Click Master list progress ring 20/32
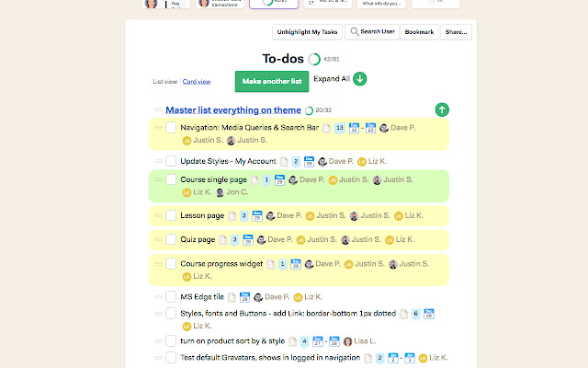This screenshot has width=588, height=368. pos(309,110)
